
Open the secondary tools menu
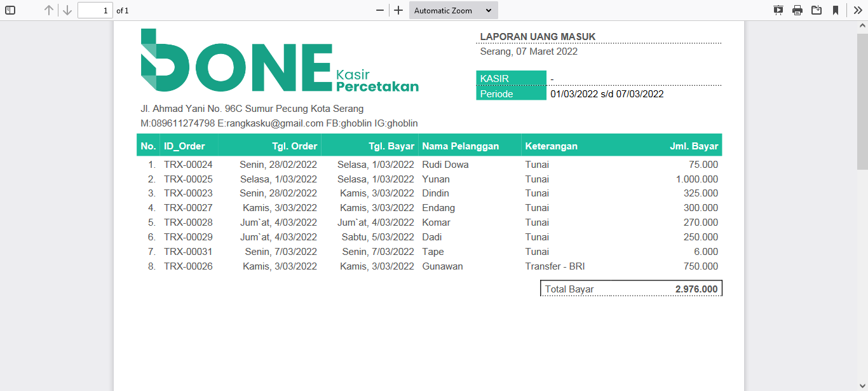pyautogui.click(x=858, y=10)
